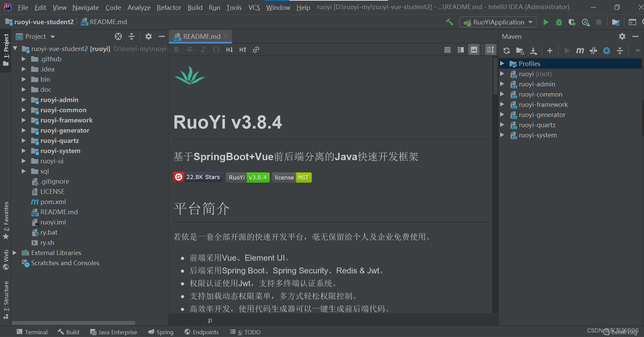Screen dimensions: 644x337
Task: Select ry.bat file in Project tree
Action: point(49,232)
